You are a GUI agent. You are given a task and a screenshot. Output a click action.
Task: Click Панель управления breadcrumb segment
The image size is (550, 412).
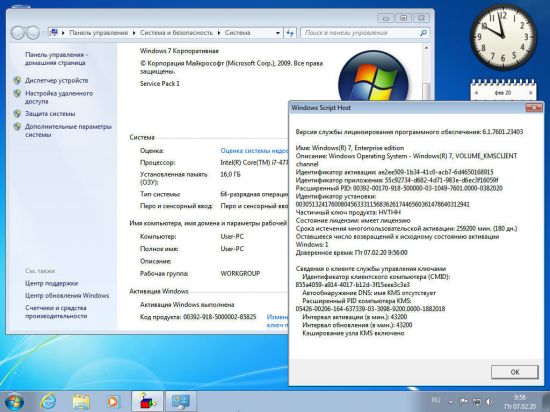99,33
